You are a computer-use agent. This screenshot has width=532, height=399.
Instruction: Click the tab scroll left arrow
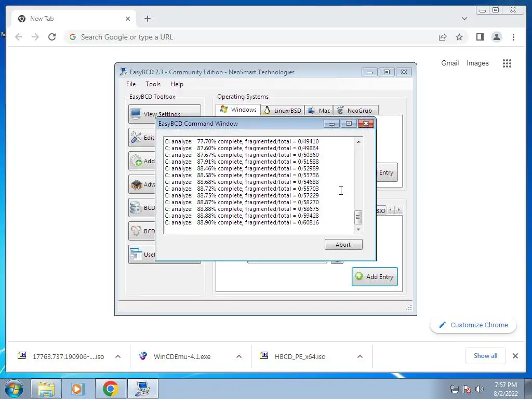(x=391, y=210)
